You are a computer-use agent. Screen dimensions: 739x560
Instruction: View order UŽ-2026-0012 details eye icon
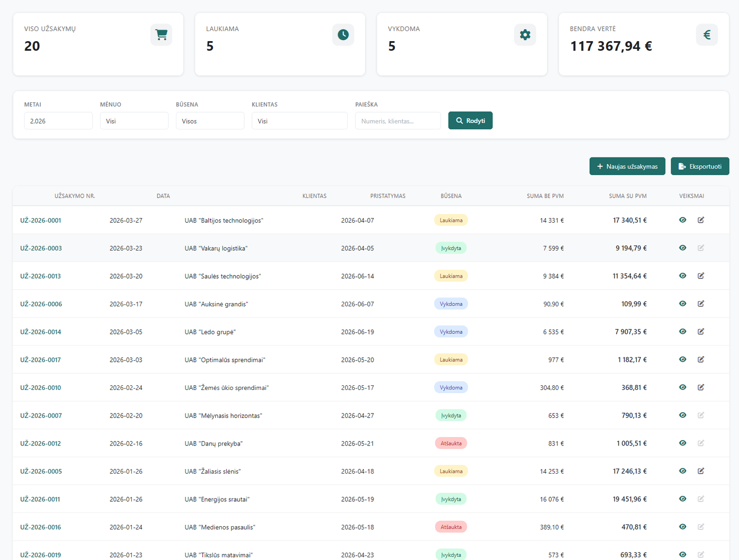tap(683, 443)
